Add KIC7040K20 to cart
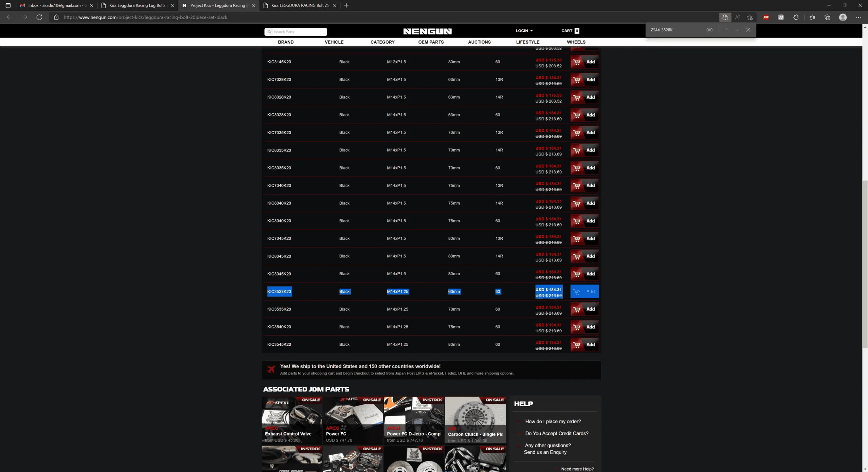This screenshot has height=472, width=868. [x=584, y=186]
